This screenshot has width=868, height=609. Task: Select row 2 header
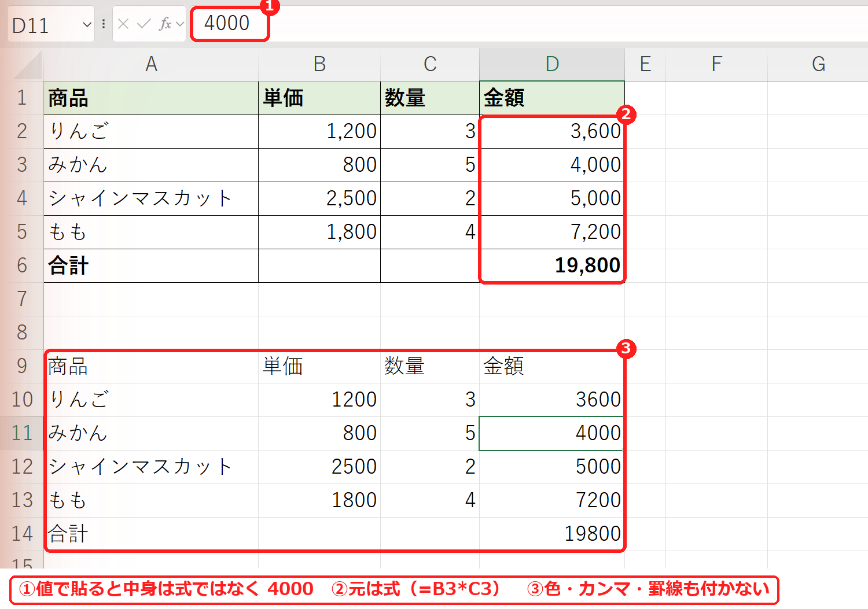pyautogui.click(x=22, y=131)
